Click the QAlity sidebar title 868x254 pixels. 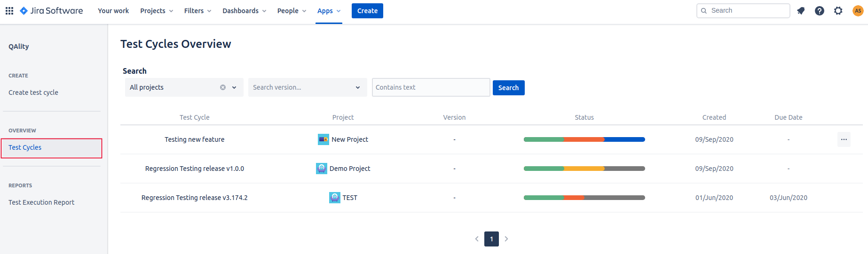[x=19, y=46]
